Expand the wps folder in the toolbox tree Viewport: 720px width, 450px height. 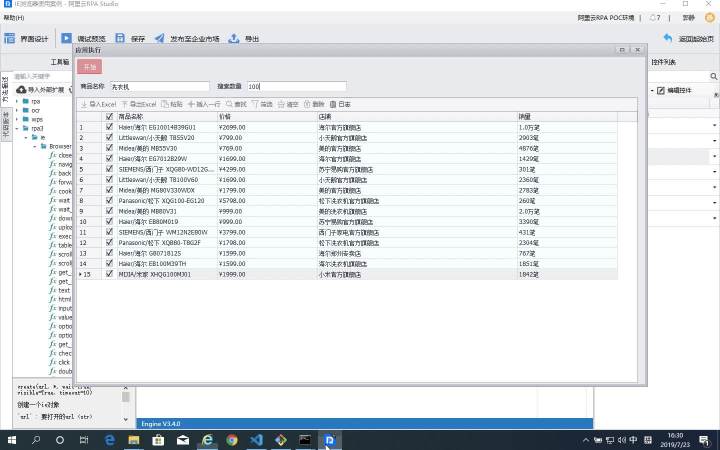point(17,119)
